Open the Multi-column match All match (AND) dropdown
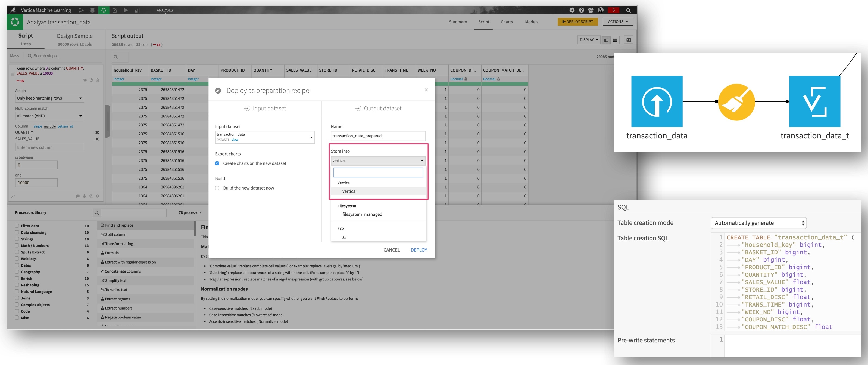This screenshot has width=868, height=365. coord(49,116)
